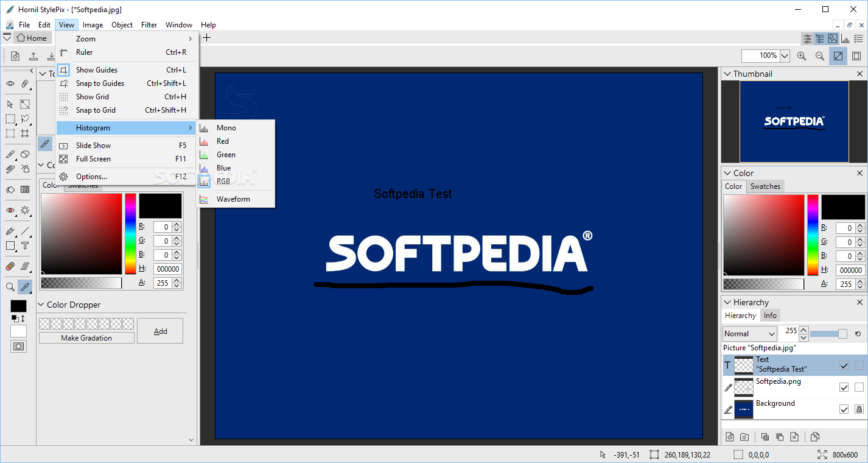
Task: Click the layer opacity slider
Action: 828,334
